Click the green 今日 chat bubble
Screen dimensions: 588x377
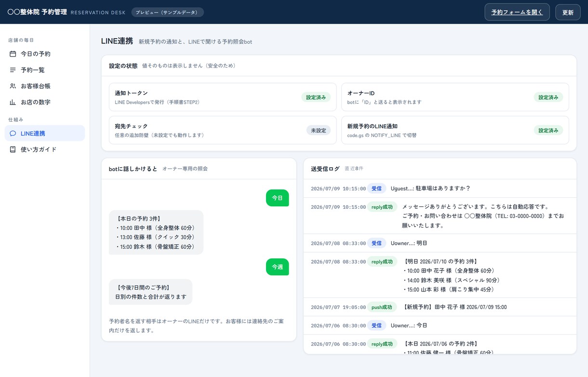(x=277, y=198)
